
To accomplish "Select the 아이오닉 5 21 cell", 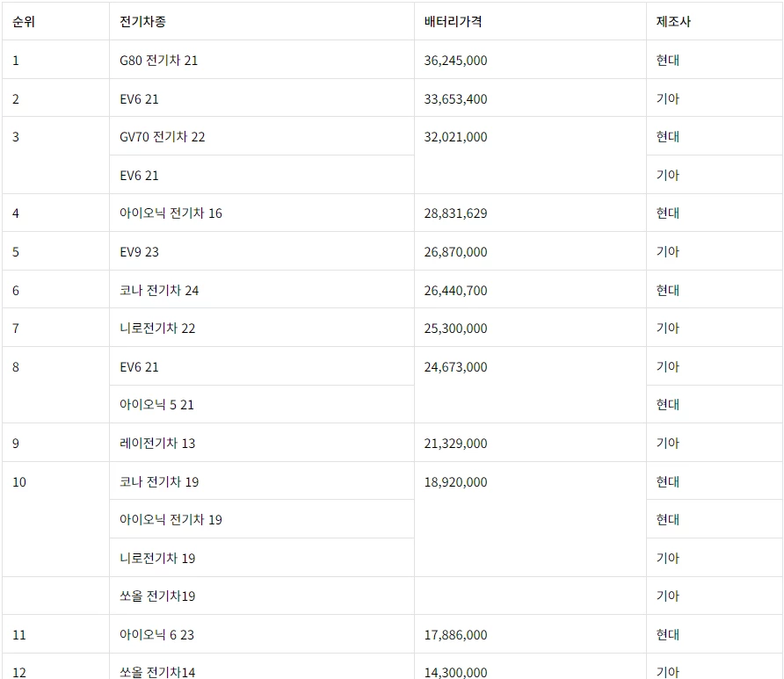I will point(262,404).
